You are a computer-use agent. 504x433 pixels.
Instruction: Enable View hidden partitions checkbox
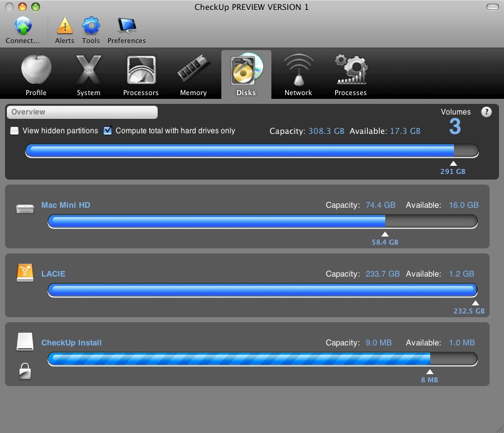coord(14,131)
